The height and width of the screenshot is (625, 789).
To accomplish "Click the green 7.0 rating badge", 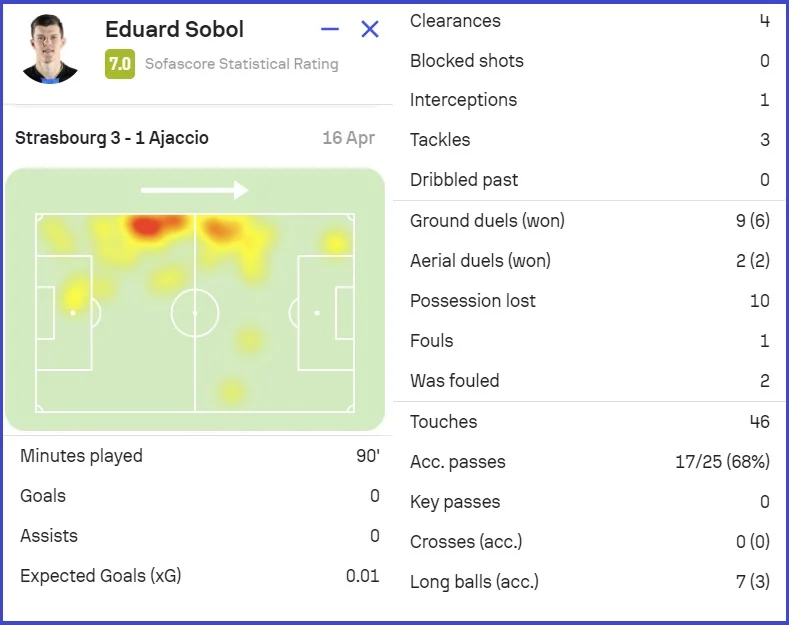I will [x=120, y=64].
